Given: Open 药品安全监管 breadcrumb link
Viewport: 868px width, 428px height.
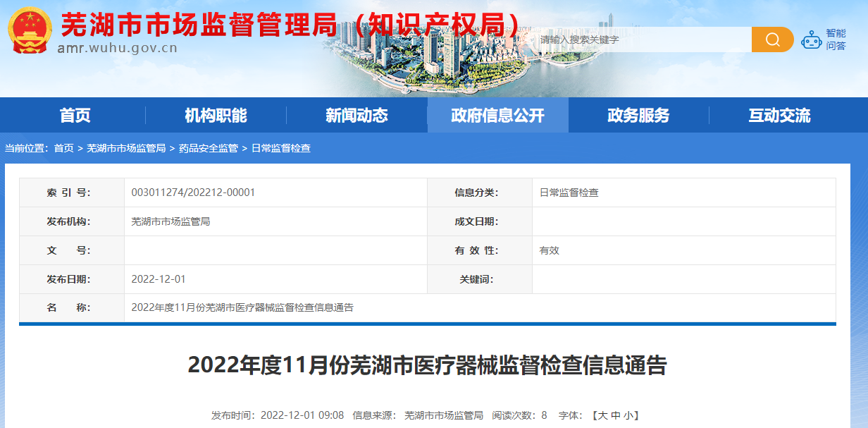Looking at the screenshot, I should [209, 148].
